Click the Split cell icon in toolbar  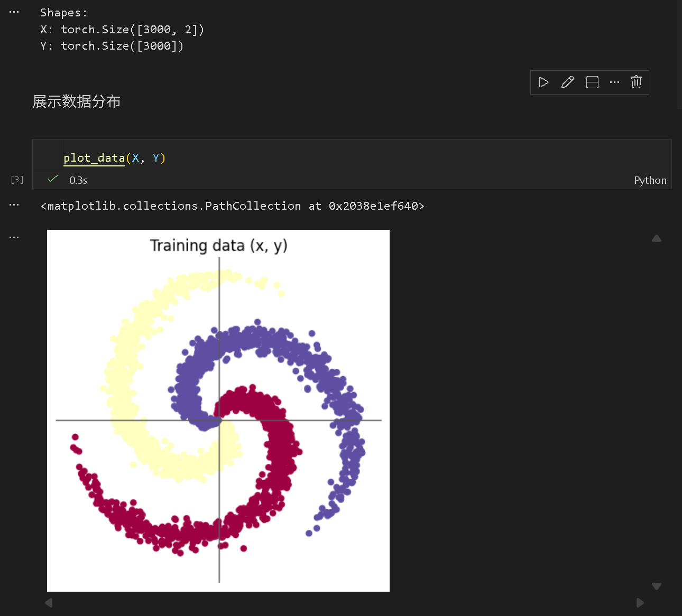[x=592, y=82]
